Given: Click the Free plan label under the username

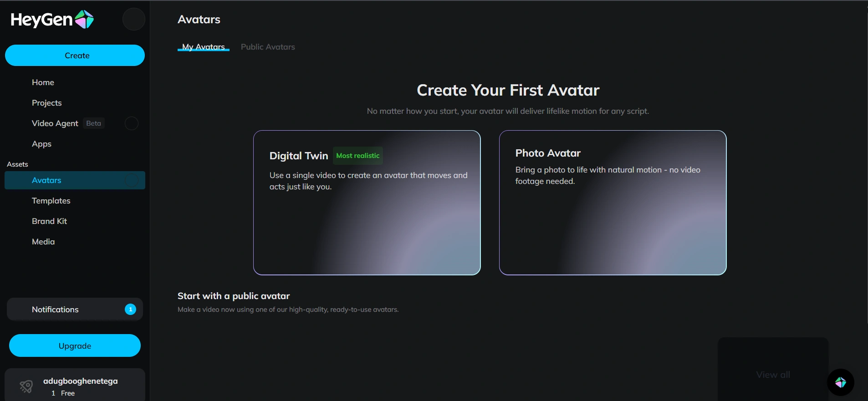Looking at the screenshot, I should click(68, 393).
